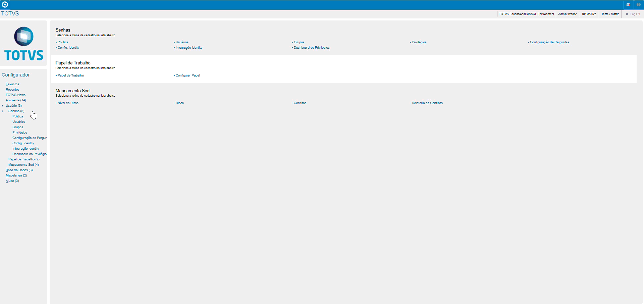Screen dimensions: 644x306
Task: Open Config. Identity link in main panel
Action: click(x=68, y=48)
